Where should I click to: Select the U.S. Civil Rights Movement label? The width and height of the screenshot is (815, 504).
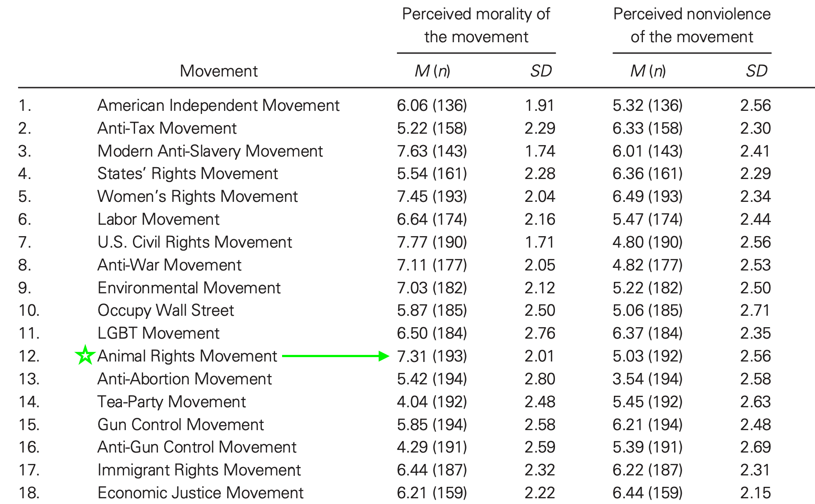click(195, 242)
